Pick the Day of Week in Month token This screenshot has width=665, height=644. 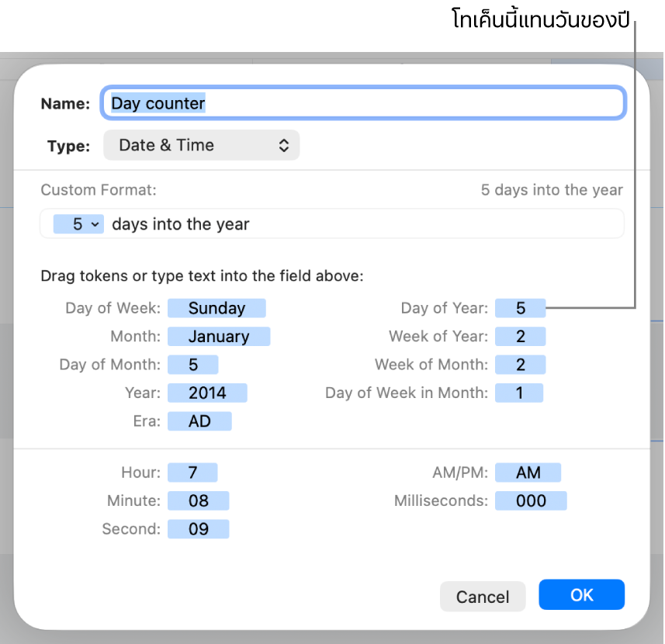(x=519, y=393)
